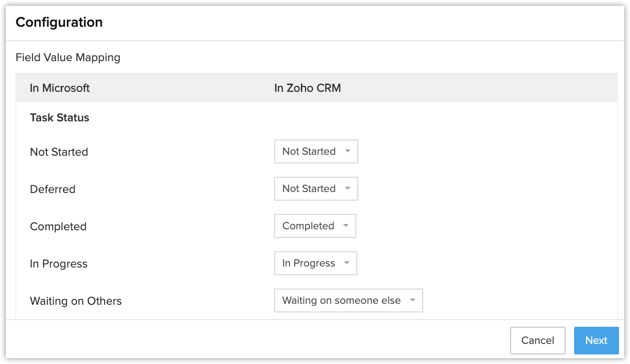The width and height of the screenshot is (630, 364).
Task: Click the In Zoho CRM column header
Action: tap(308, 88)
